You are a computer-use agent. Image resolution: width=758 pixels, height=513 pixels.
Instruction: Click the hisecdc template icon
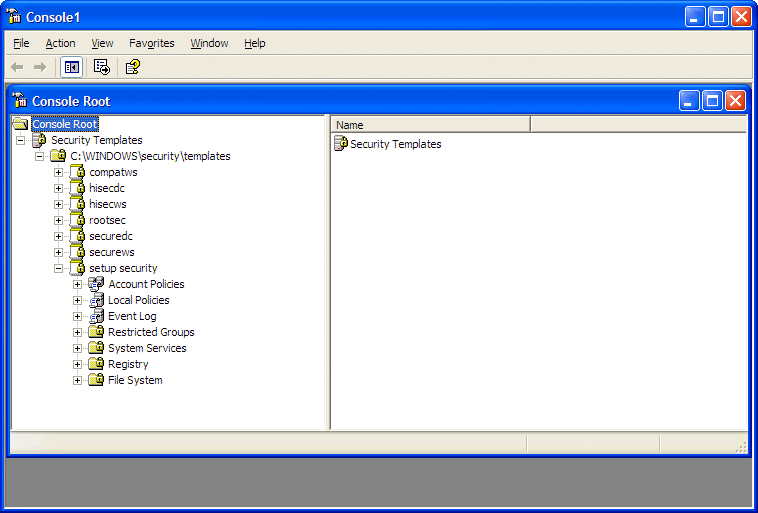pyautogui.click(x=77, y=188)
